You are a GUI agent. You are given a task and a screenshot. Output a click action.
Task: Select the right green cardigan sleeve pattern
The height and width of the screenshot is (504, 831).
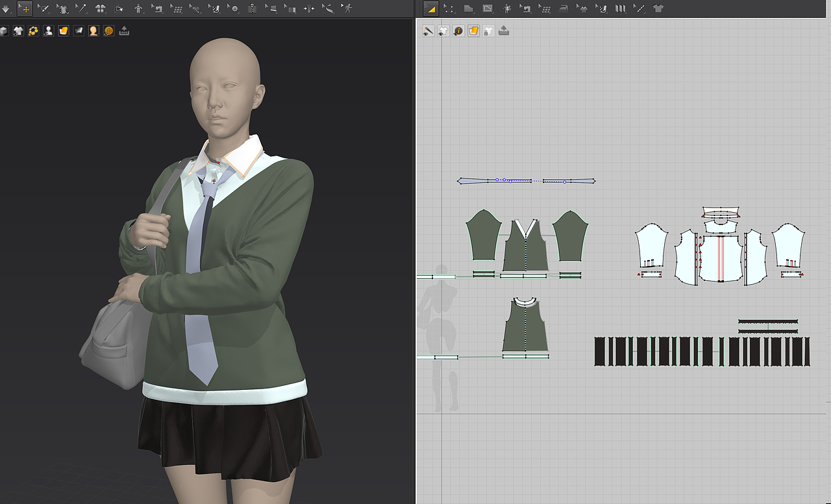571,237
